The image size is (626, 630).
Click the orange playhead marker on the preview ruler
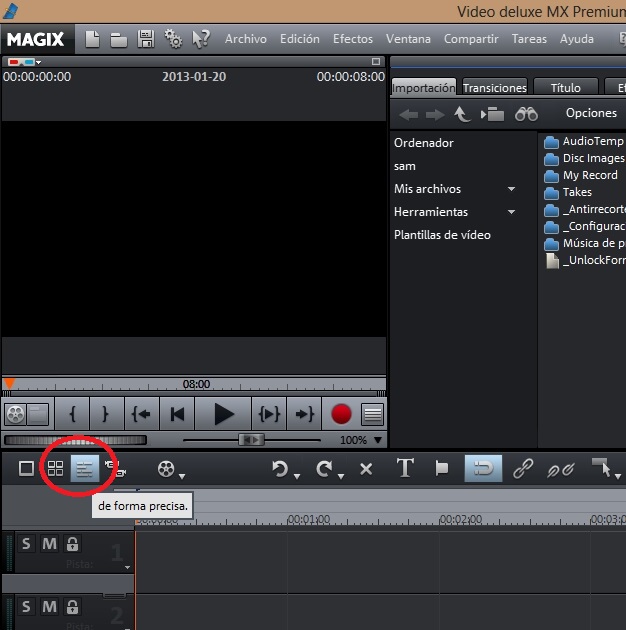(x=9, y=383)
